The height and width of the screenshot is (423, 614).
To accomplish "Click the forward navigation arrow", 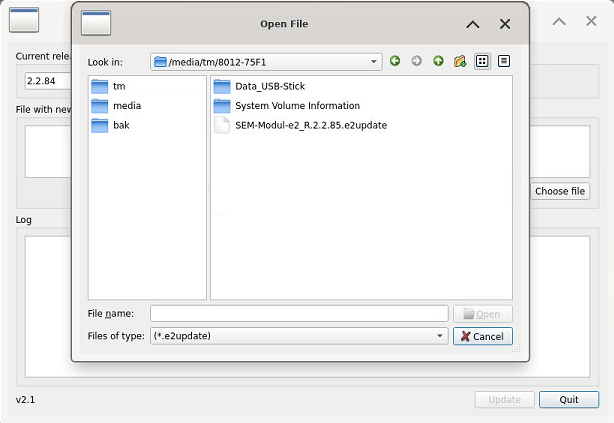I will [x=417, y=61].
